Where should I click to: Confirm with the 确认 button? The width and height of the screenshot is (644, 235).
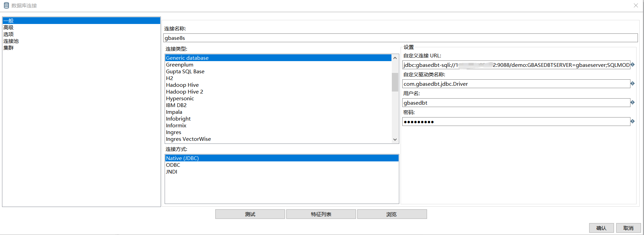point(601,228)
